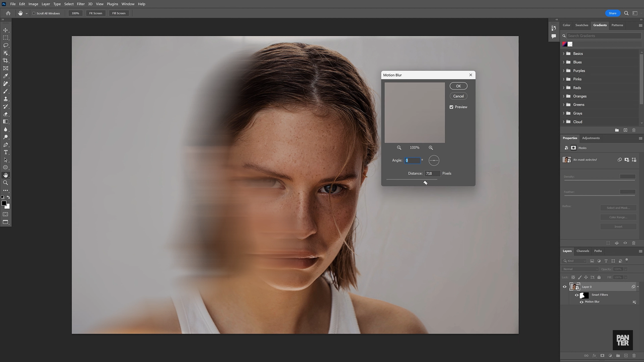The height and width of the screenshot is (362, 644).
Task: Click Cancel in the Motion Blur dialog
Action: point(458,96)
